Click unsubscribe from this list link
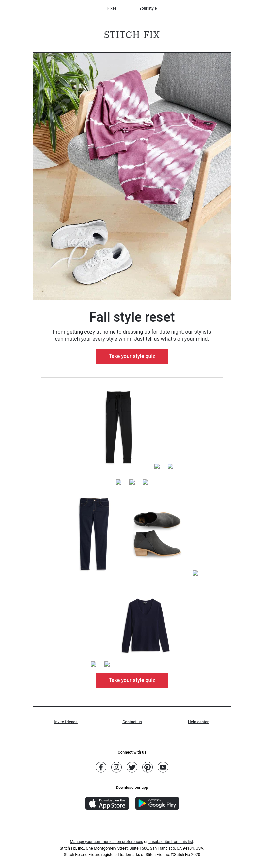This screenshot has height=868, width=264. click(x=171, y=841)
